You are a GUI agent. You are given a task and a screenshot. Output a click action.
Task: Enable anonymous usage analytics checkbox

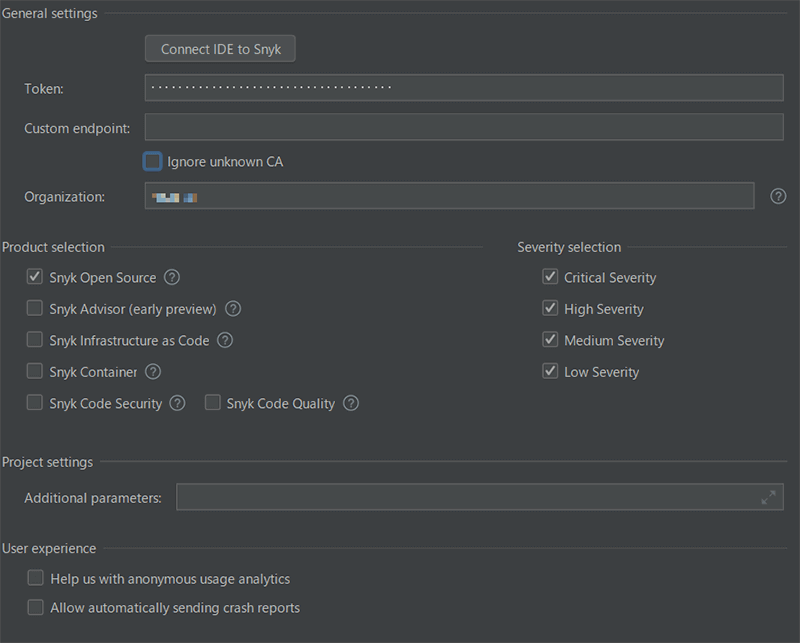[x=35, y=578]
